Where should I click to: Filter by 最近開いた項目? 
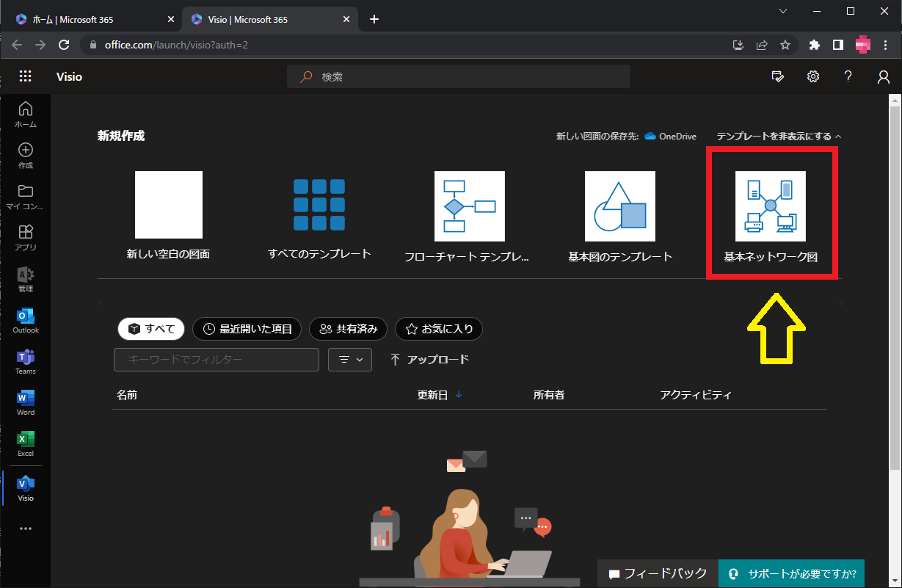click(247, 329)
